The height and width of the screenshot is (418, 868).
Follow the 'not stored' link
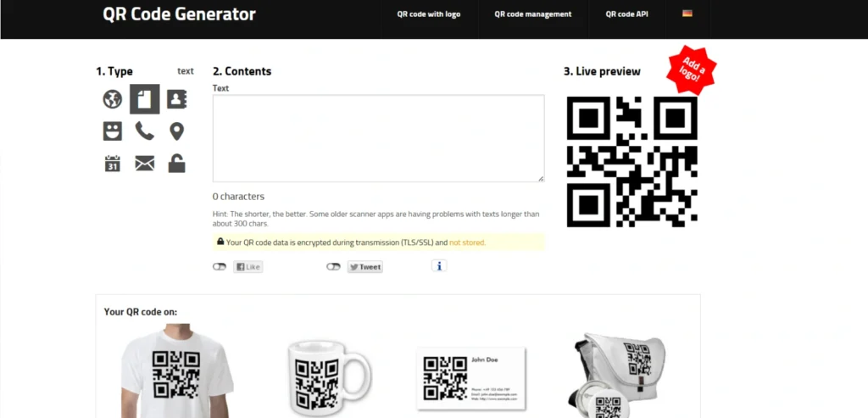(x=467, y=242)
